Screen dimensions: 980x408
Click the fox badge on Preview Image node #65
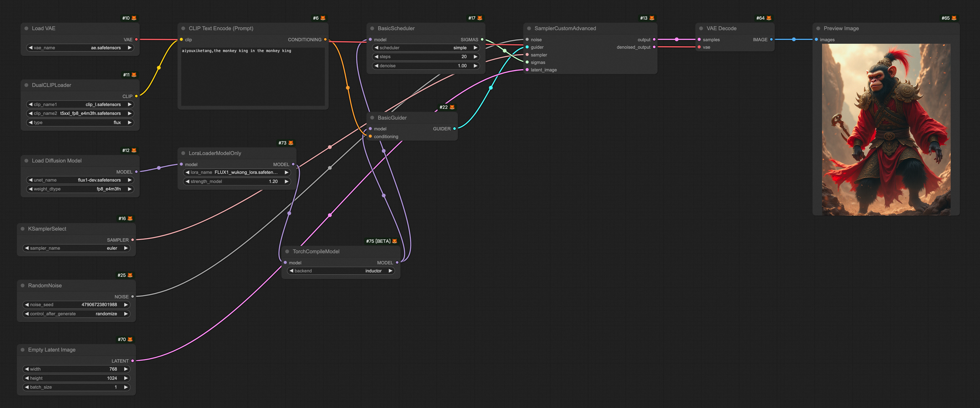[x=954, y=18]
